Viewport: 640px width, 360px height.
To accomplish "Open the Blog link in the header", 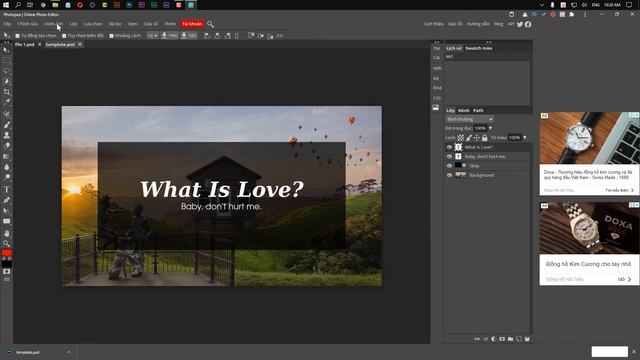I will (498, 24).
